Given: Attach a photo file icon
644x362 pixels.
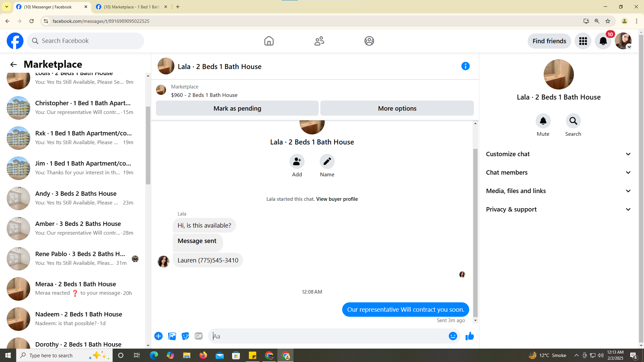Looking at the screenshot, I should (172, 336).
